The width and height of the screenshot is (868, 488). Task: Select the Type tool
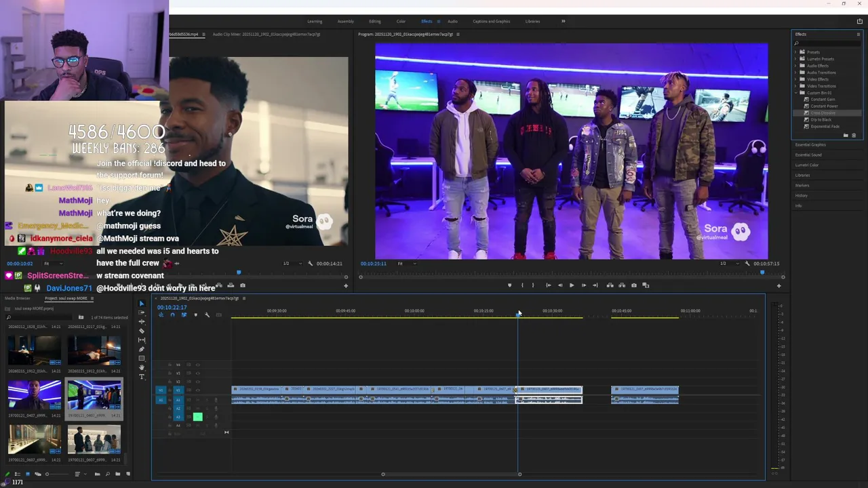[142, 377]
